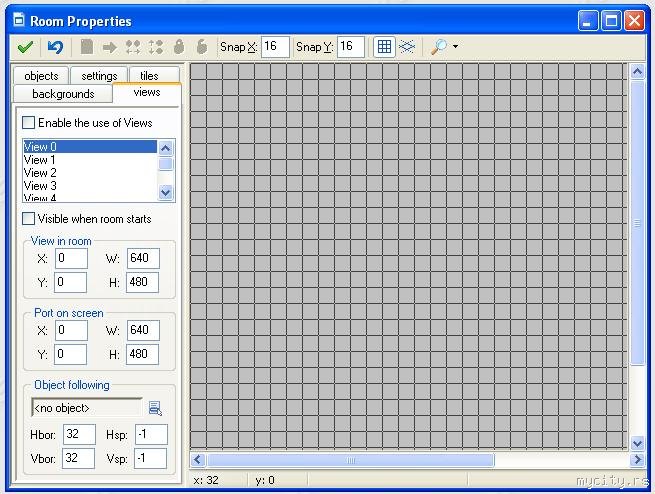The width and height of the screenshot is (655, 494).
Task: Switch to the settings tab
Action: (99, 76)
